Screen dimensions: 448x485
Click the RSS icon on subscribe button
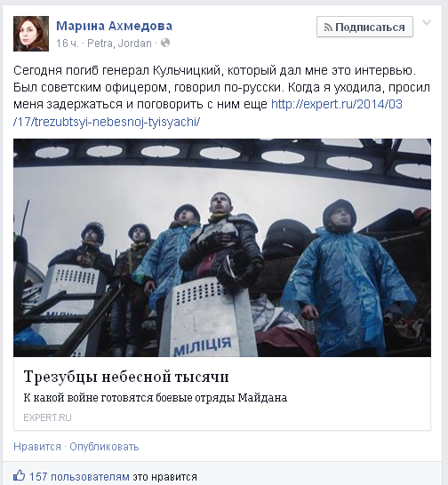pos(328,28)
